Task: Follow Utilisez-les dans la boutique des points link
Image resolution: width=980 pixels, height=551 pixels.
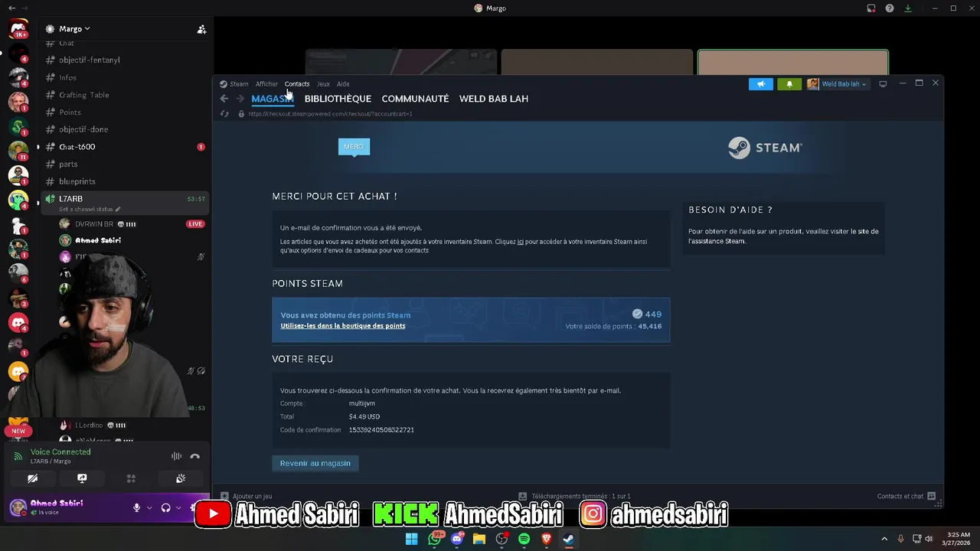Action: tap(343, 326)
